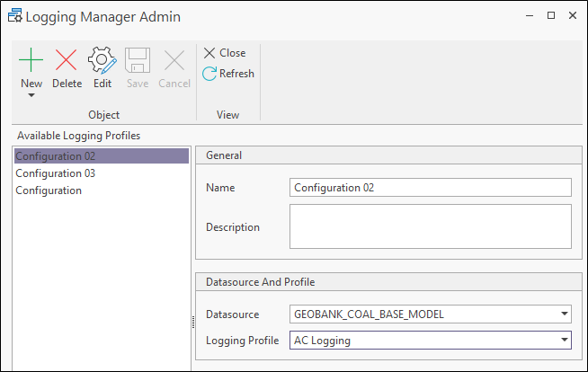This screenshot has width=588, height=372.
Task: Select Configuration 03 profile
Action: pos(56,173)
